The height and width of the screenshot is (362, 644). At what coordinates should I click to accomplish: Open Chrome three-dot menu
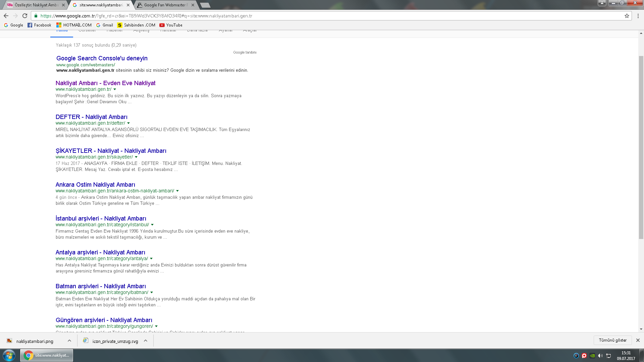[x=638, y=16]
